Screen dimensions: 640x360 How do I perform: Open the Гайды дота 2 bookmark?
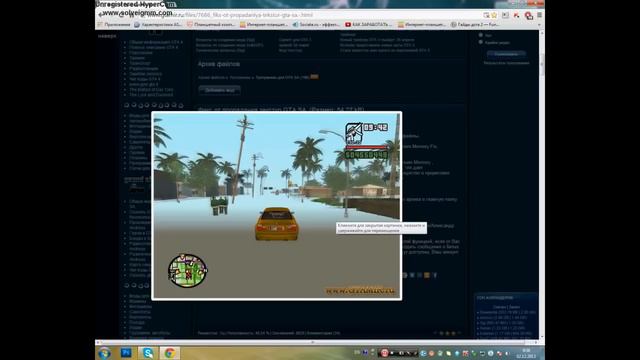click(474, 25)
